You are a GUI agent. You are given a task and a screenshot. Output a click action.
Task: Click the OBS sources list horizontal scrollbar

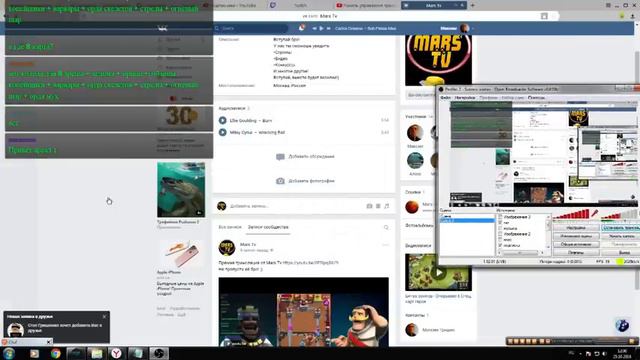pyautogui.click(x=520, y=253)
